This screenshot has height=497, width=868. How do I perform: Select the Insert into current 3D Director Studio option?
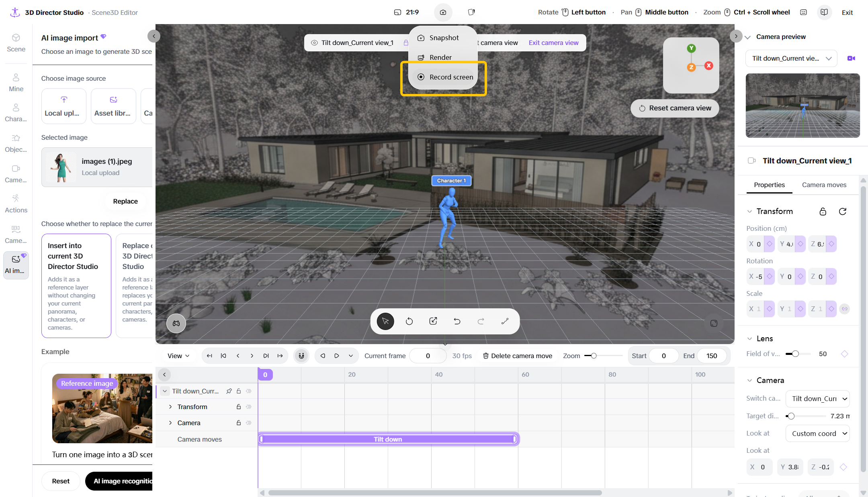(x=76, y=286)
